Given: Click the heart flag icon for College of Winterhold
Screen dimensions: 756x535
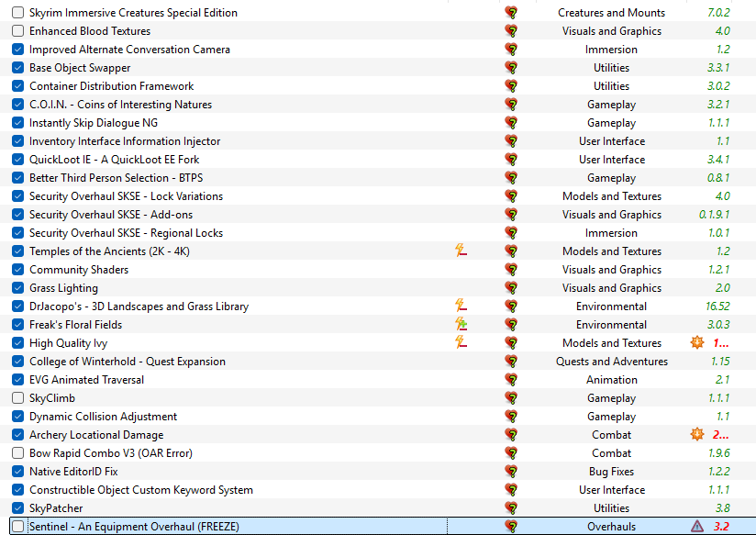Looking at the screenshot, I should pos(511,362).
